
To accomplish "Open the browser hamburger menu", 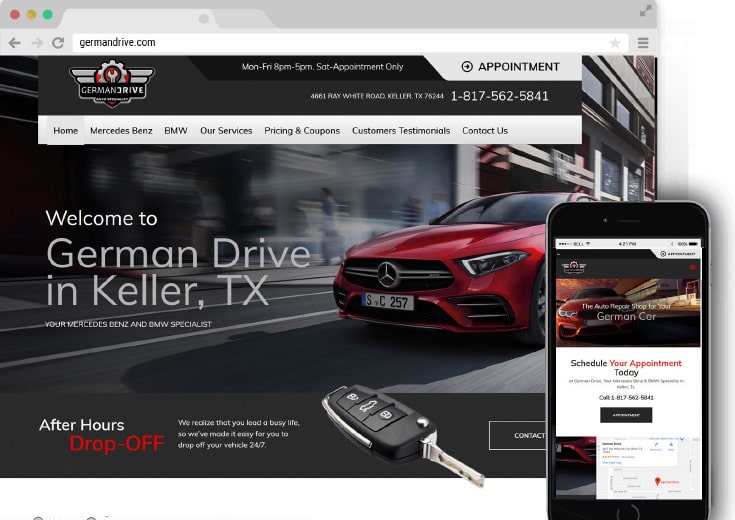I will point(643,43).
